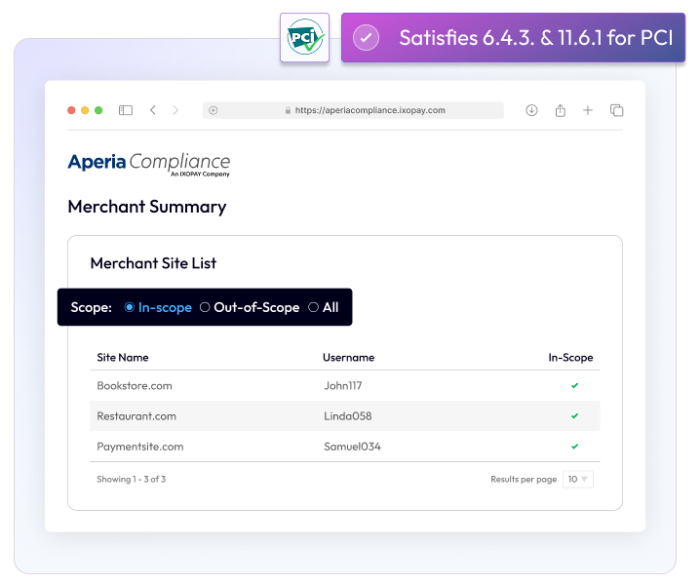The width and height of the screenshot is (700, 586).
Task: Click the browser forward arrow
Action: coord(175,110)
